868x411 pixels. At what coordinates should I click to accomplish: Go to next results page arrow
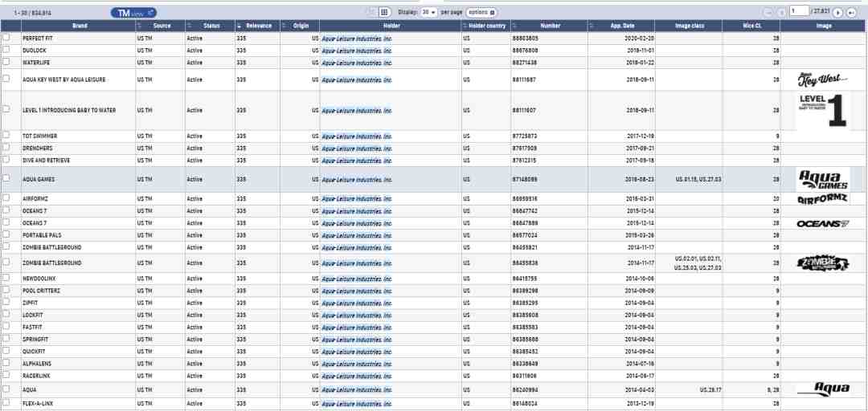coord(838,13)
